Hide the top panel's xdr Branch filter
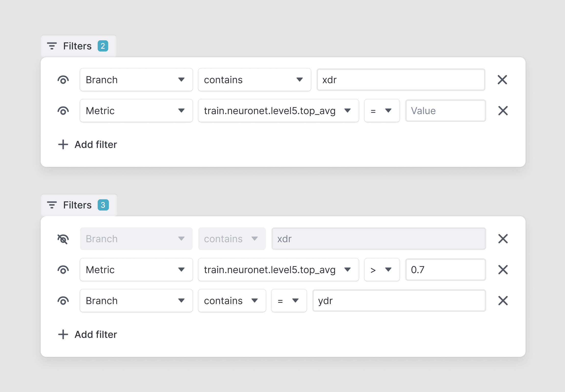Viewport: 565px width, 392px height. coord(63,80)
